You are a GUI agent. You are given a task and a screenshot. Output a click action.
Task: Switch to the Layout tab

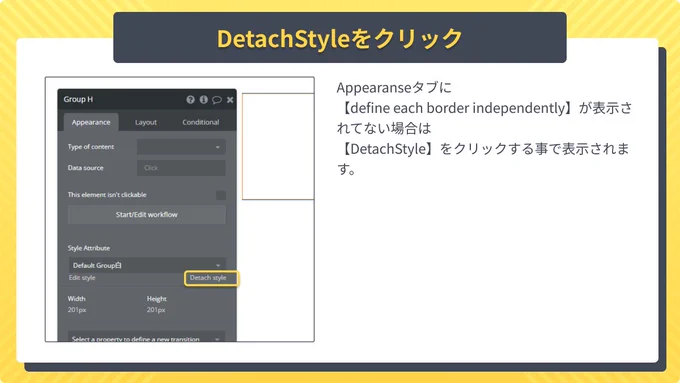pyautogui.click(x=146, y=122)
